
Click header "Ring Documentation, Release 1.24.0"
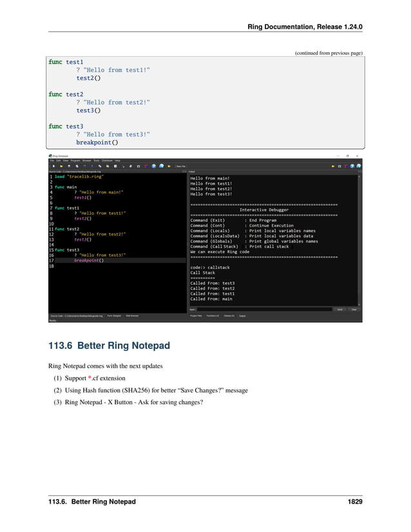click(x=305, y=26)
